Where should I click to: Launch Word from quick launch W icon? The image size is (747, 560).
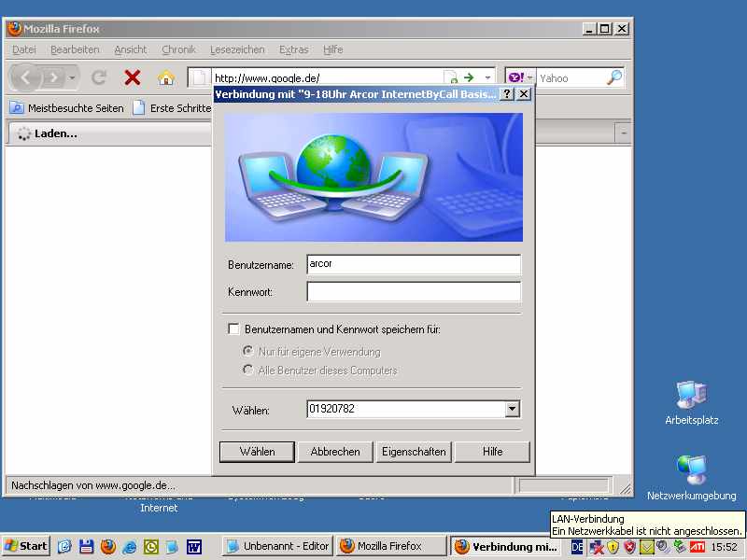[194, 547]
